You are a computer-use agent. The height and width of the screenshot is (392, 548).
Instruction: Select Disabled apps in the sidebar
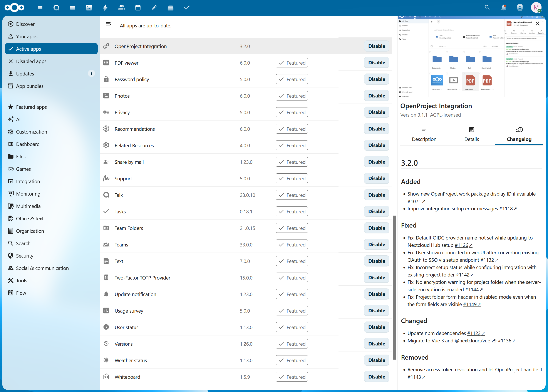tap(51, 61)
